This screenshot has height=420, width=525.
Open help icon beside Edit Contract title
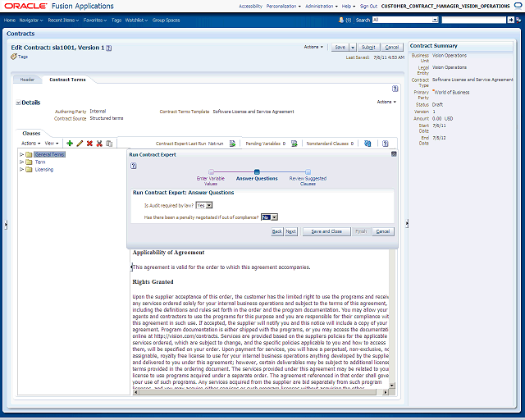coord(109,48)
